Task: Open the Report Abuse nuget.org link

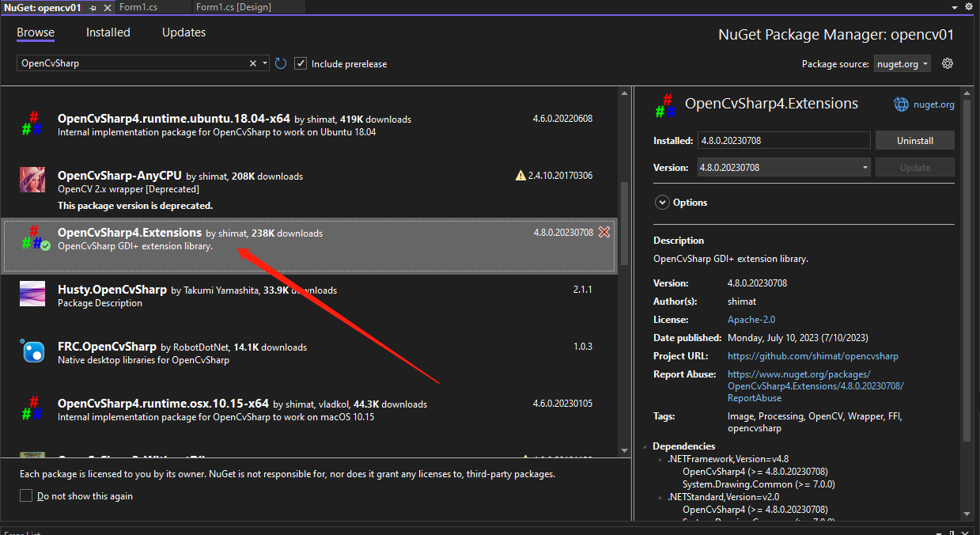Action: coord(815,386)
